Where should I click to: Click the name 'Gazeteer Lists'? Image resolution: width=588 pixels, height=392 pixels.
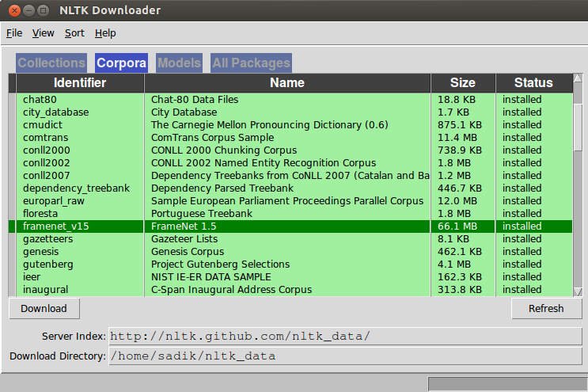pyautogui.click(x=184, y=239)
